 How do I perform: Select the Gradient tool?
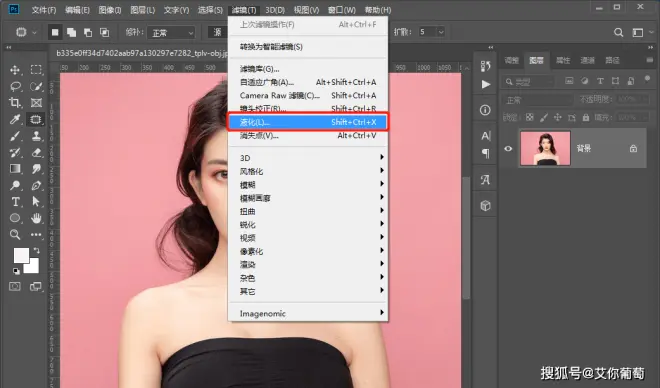15,169
